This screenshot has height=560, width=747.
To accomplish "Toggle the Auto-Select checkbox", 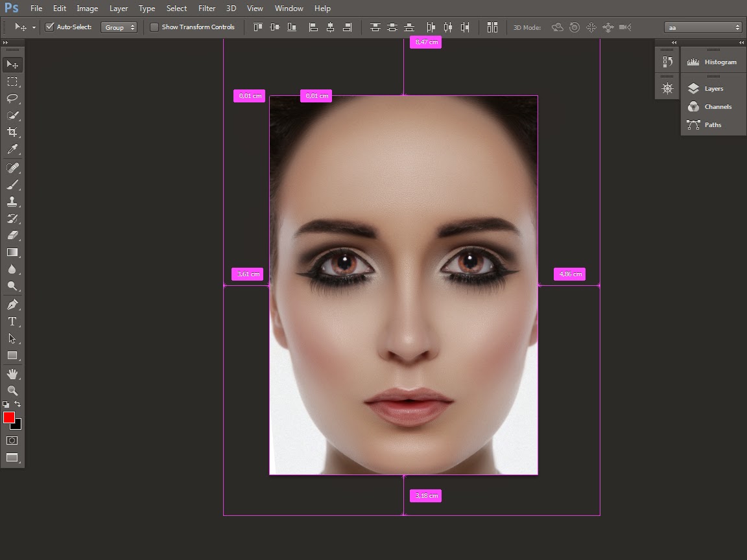I will 49,27.
